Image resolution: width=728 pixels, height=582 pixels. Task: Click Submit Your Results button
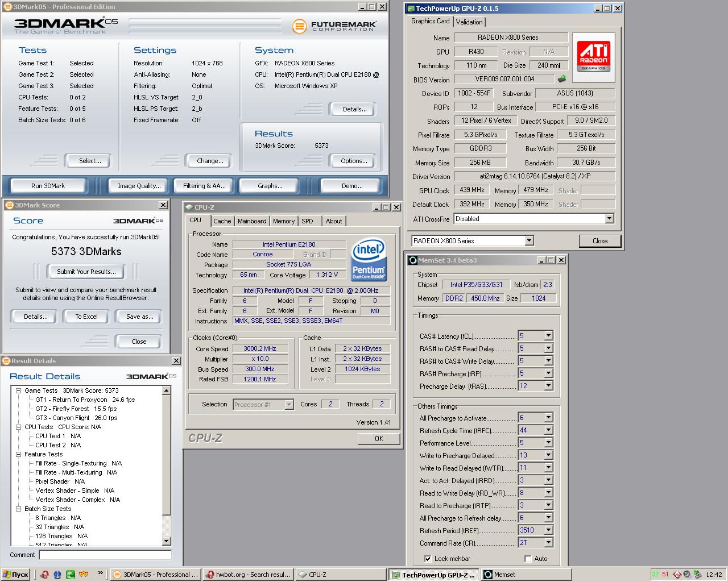86,272
